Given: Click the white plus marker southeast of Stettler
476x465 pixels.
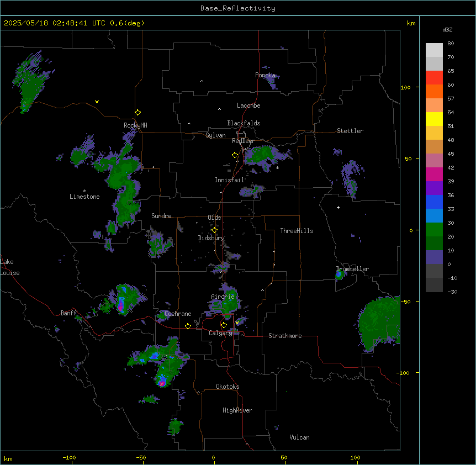Looking at the screenshot, I should tap(338, 207).
